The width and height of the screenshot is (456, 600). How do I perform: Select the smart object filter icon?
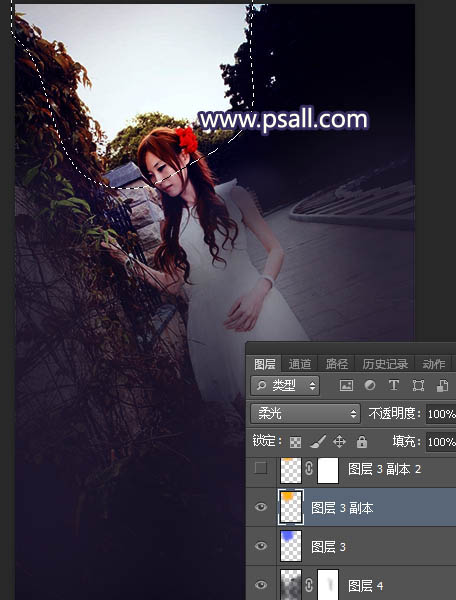pyautogui.click(x=442, y=385)
